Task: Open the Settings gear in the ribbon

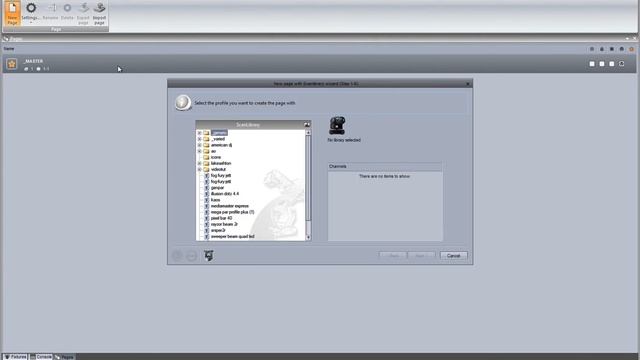Action: click(31, 8)
